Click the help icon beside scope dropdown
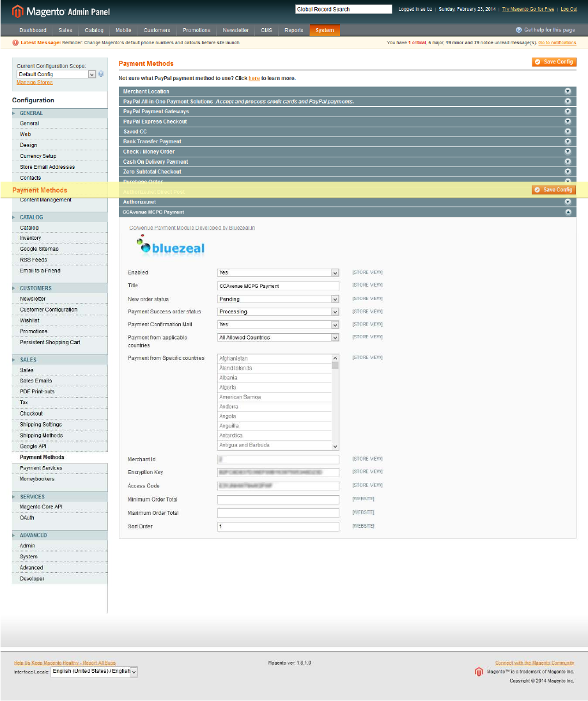This screenshot has height=701, width=588. pyautogui.click(x=101, y=74)
